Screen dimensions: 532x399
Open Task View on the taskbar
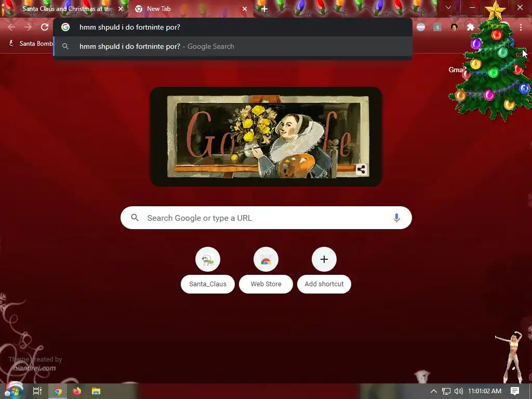coord(37,391)
